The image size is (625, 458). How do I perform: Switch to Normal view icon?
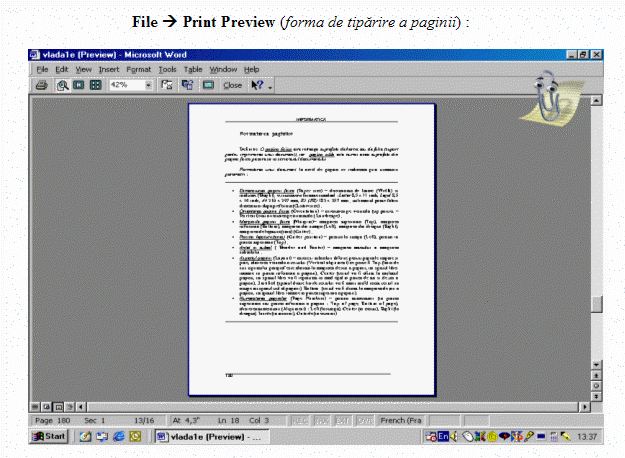click(x=35, y=407)
